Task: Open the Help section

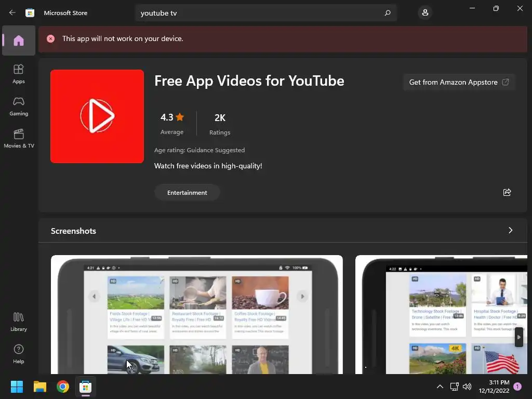Action: (19, 354)
